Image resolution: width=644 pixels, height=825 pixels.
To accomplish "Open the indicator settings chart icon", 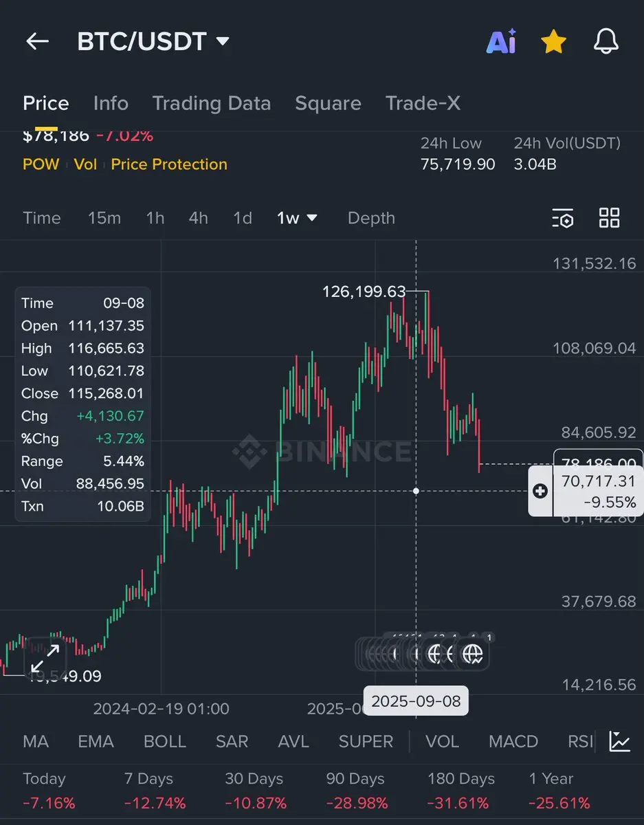I will (x=620, y=741).
